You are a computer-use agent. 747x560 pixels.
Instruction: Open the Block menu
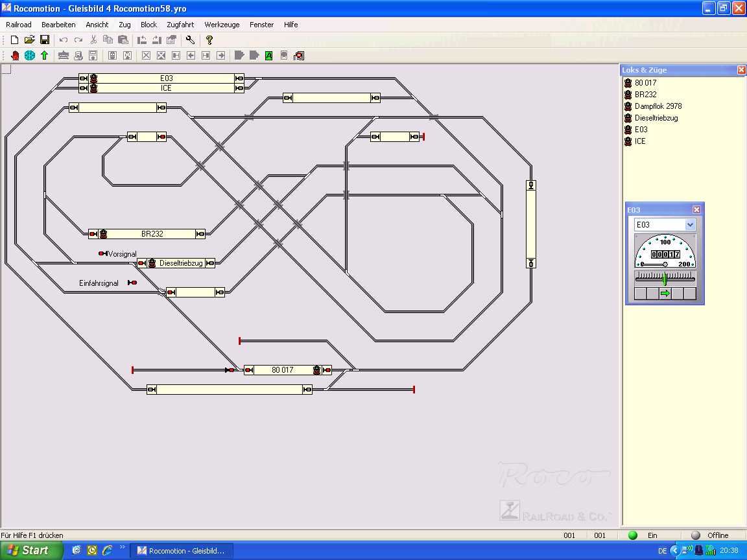click(x=148, y=25)
